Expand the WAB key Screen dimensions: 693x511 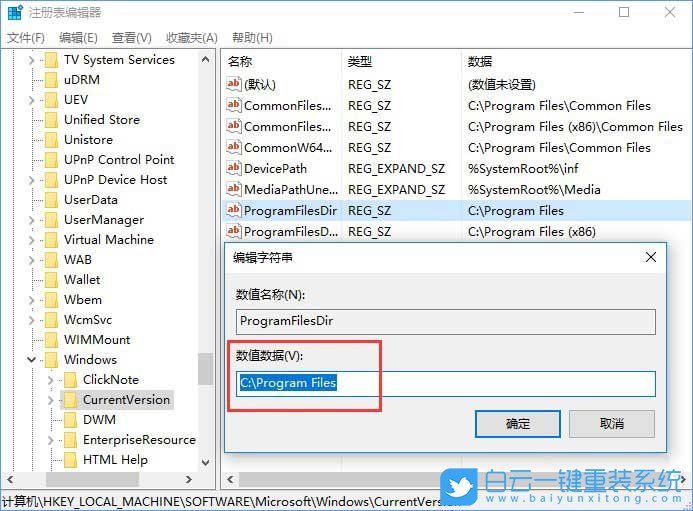(x=31, y=260)
